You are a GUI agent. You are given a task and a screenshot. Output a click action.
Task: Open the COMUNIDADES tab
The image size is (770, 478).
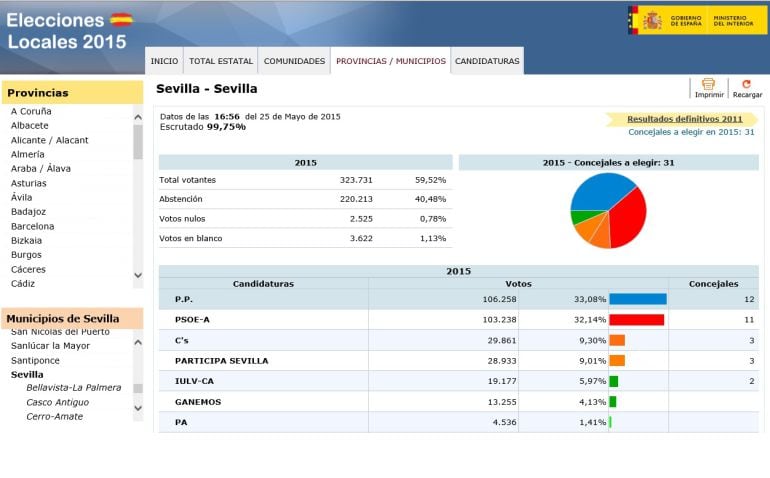pyautogui.click(x=294, y=61)
